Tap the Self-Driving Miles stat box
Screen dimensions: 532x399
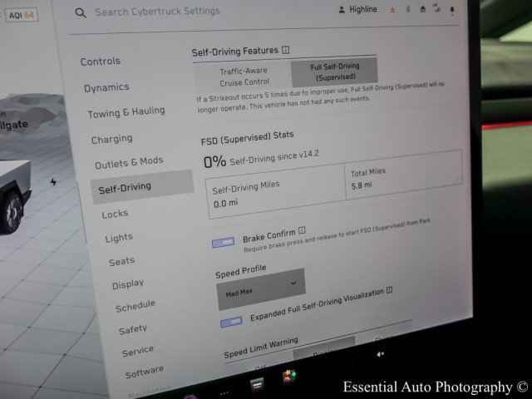[276, 191]
